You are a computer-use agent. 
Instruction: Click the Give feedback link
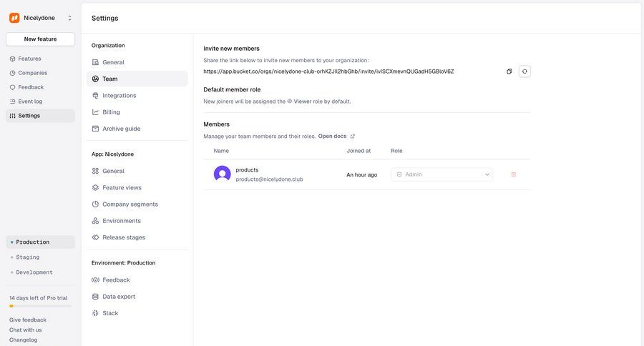coord(28,320)
